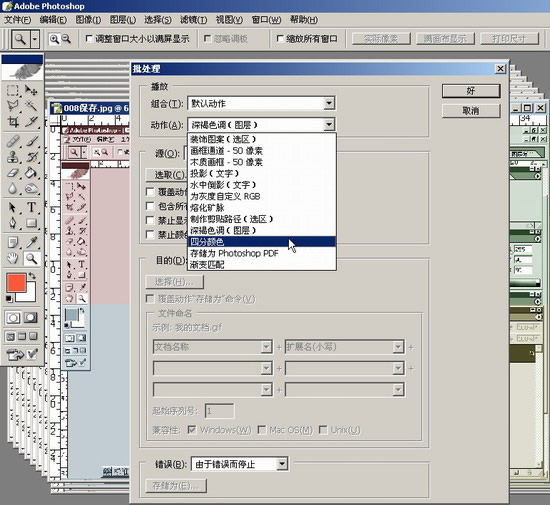Open the 滤镜(T) menu
The image size is (550, 505).
click(x=193, y=20)
